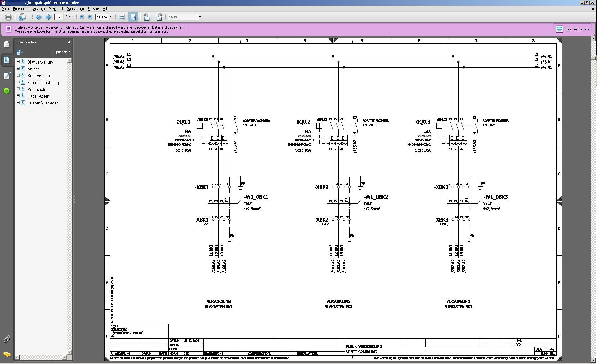597x364 pixels.
Task: Click the Suchen search field
Action: pos(183,17)
